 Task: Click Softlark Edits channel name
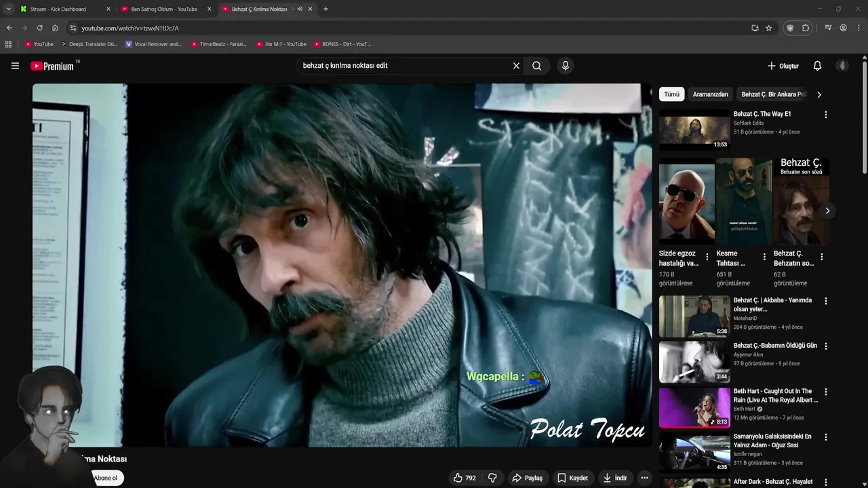tap(748, 123)
